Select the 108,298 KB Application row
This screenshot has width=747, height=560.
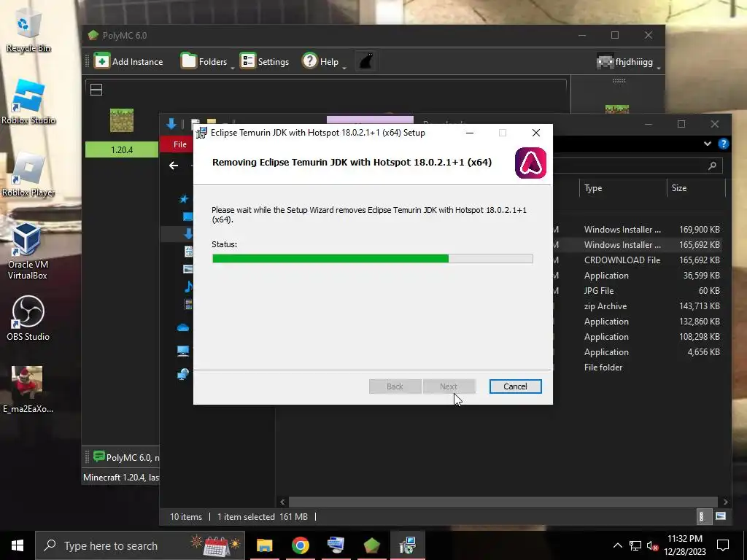[638, 337]
